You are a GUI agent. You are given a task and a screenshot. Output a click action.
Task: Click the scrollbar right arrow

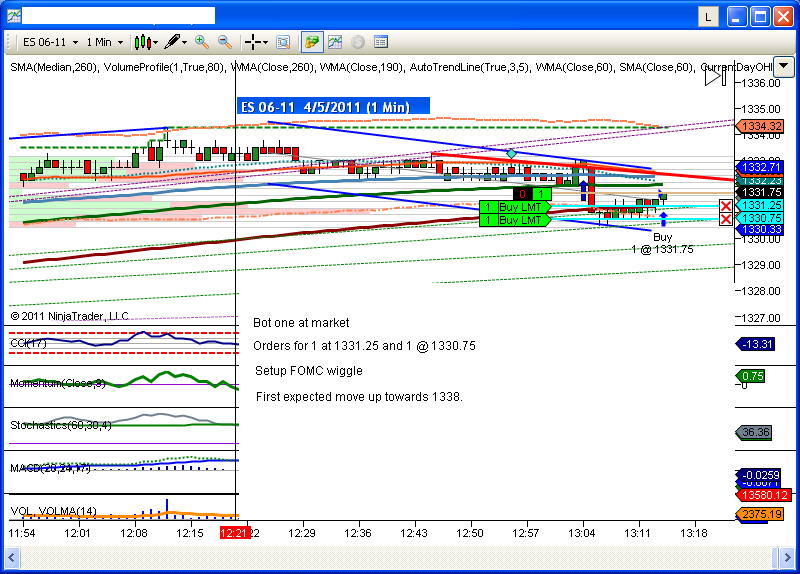pos(788,557)
